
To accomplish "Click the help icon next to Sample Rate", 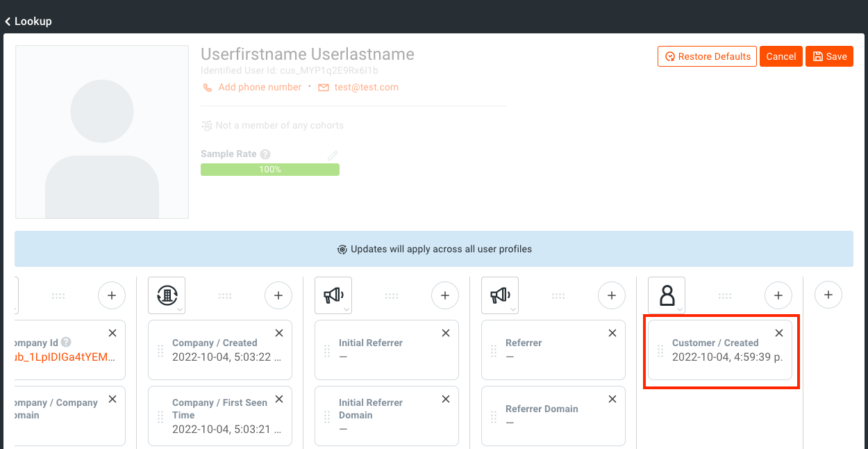I will point(265,154).
